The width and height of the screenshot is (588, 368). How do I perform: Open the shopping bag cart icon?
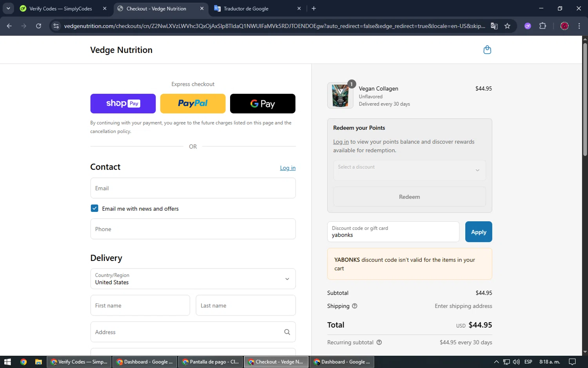pos(487,50)
